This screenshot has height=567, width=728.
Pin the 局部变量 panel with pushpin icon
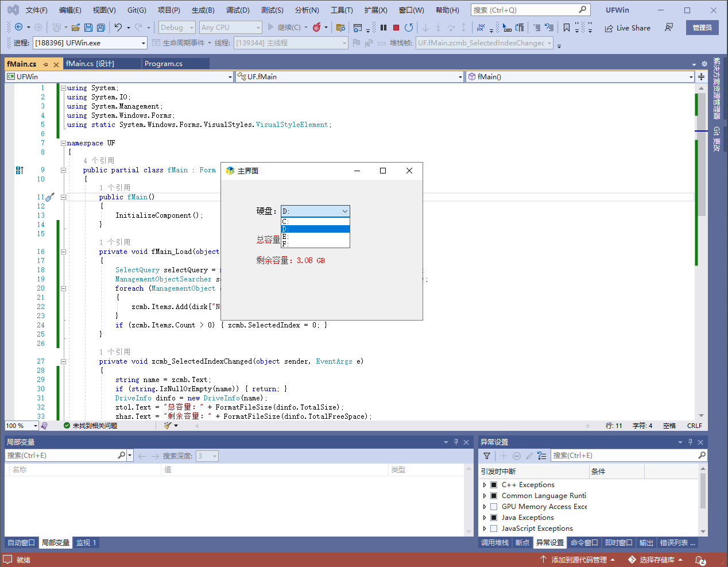pos(456,442)
